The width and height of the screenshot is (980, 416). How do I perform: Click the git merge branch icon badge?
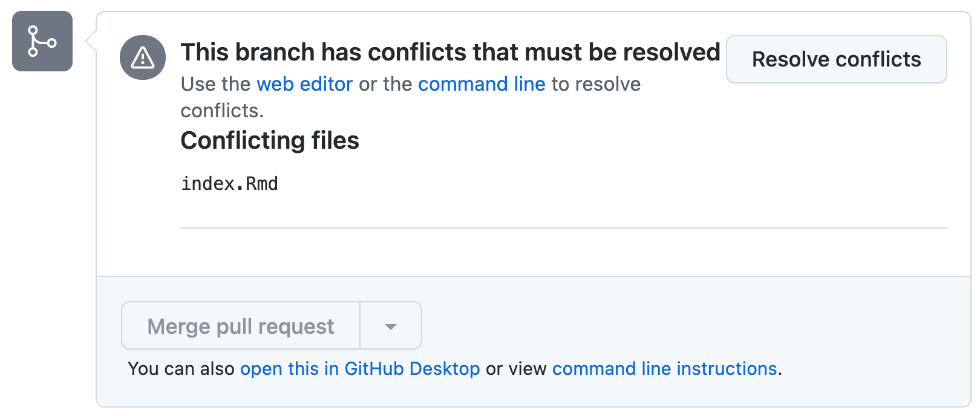click(42, 41)
